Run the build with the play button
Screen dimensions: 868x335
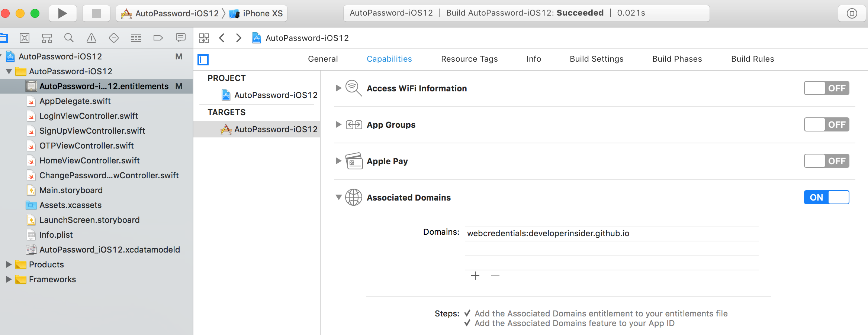click(62, 13)
